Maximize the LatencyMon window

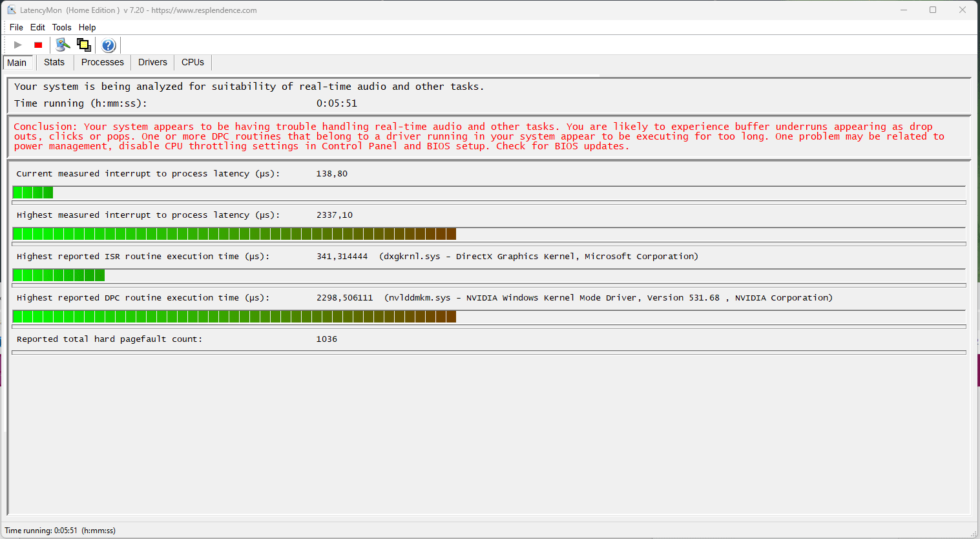click(x=933, y=10)
